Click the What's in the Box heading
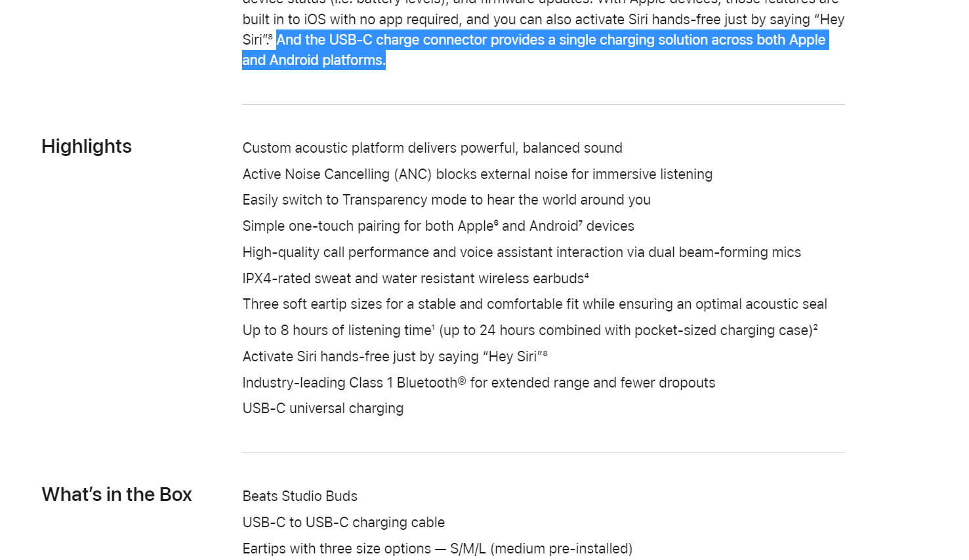Image resolution: width=969 pixels, height=560 pixels. tap(117, 494)
